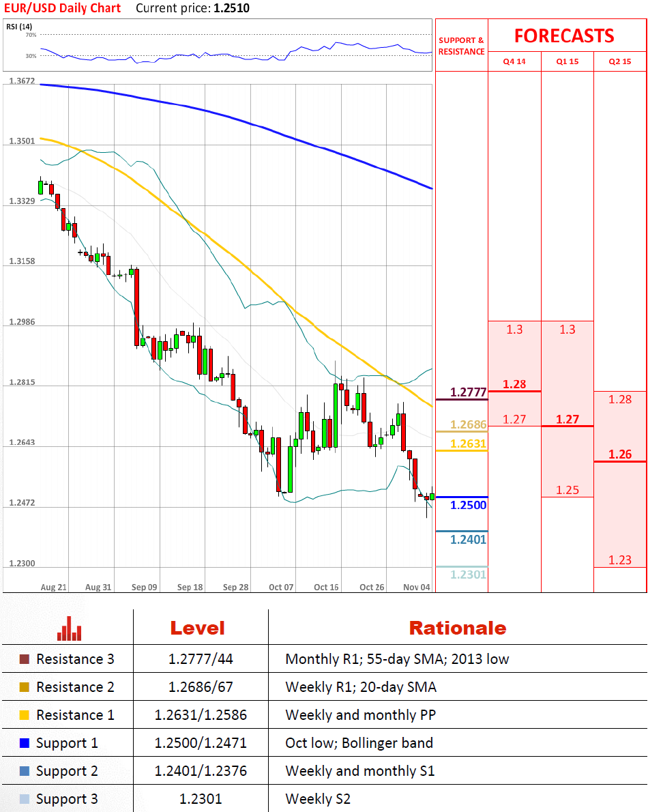Screen dimensions: 648x812
Task: Click the RSI 70% threshold label
Action: (31, 35)
